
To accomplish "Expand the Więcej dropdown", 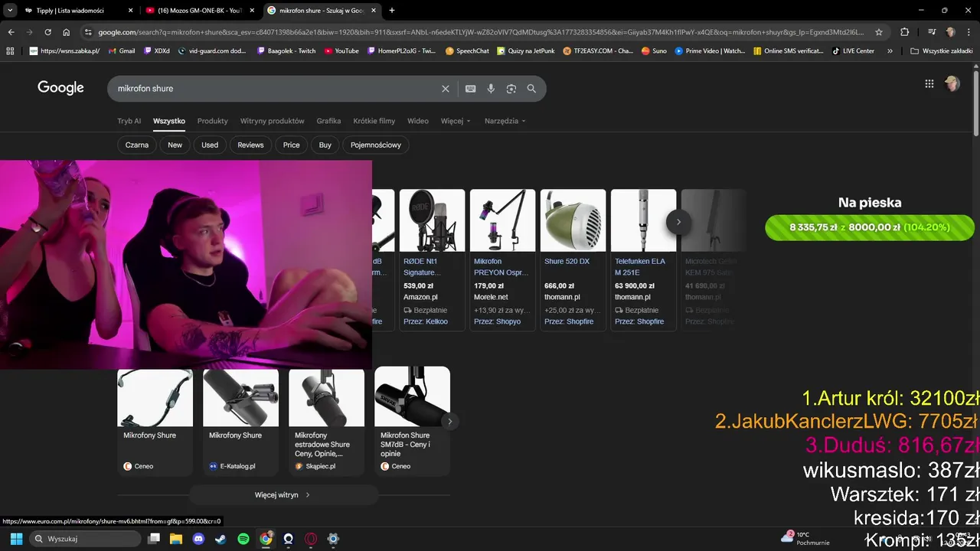I will click(x=456, y=121).
